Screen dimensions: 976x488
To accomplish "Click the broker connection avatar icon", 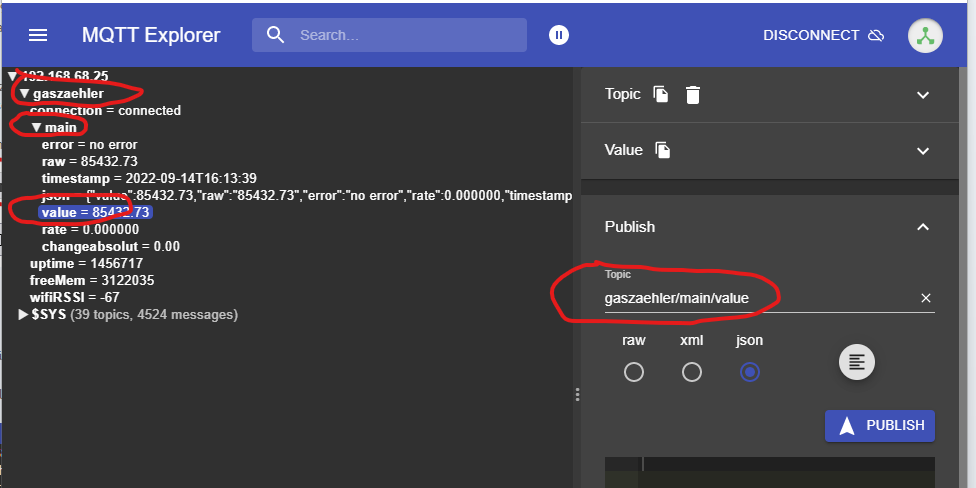I will (925, 35).
